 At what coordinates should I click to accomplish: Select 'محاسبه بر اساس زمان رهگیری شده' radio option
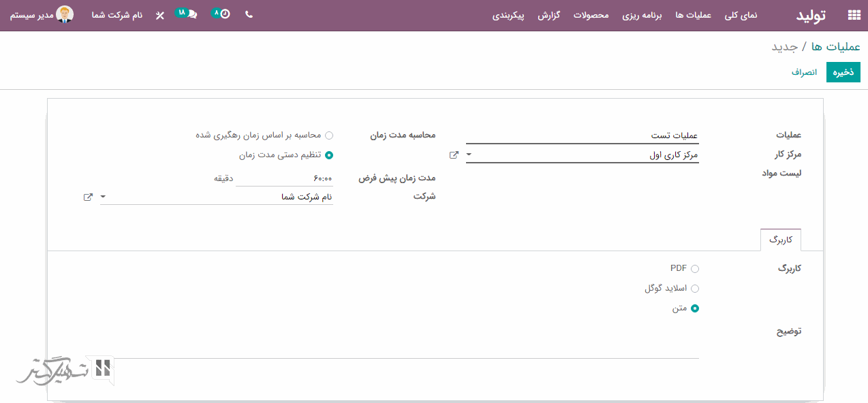[329, 135]
